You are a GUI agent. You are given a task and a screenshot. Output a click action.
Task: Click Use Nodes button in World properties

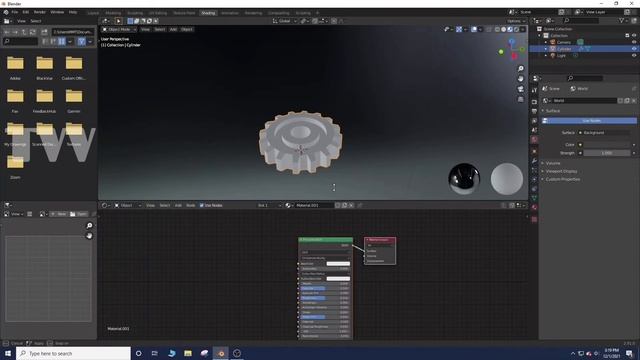(589, 120)
